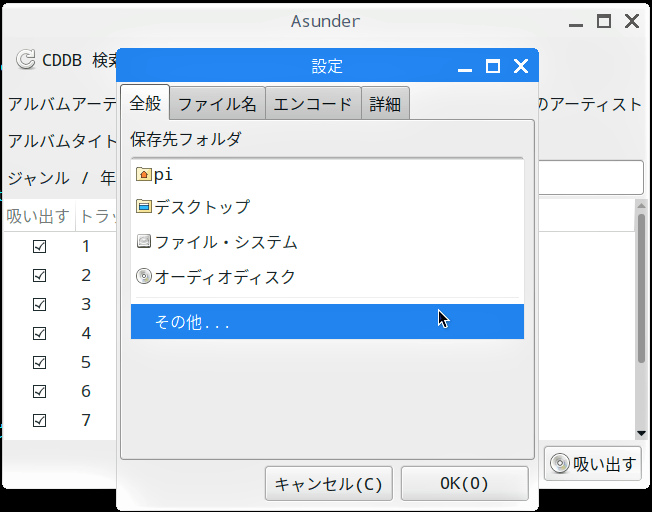Click the CDDB search refresh icon
The height and width of the screenshot is (512, 652).
(x=25, y=59)
